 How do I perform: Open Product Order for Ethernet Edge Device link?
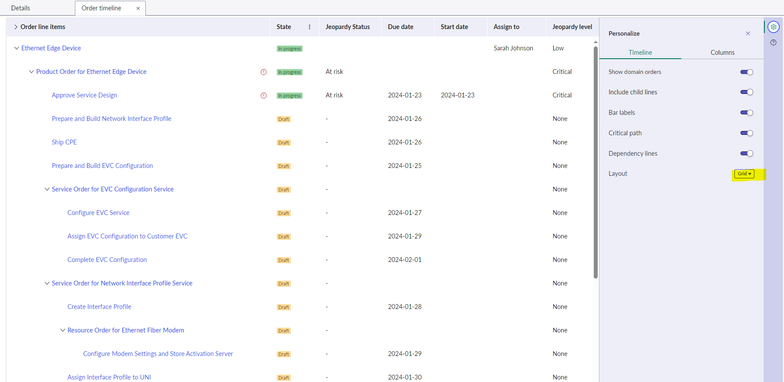click(91, 72)
